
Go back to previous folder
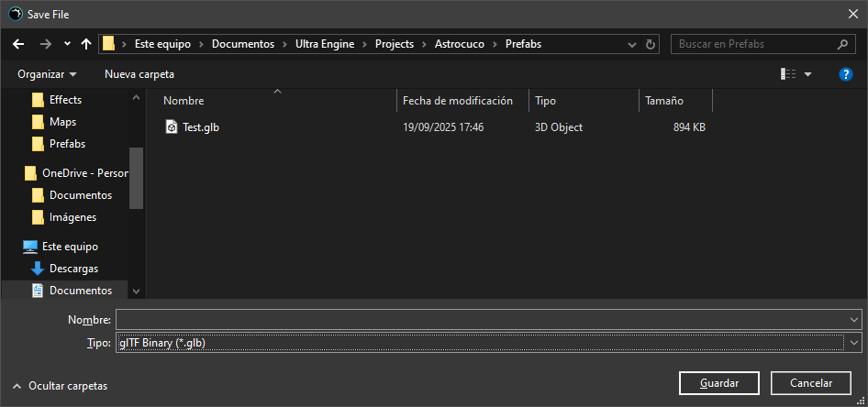18,44
